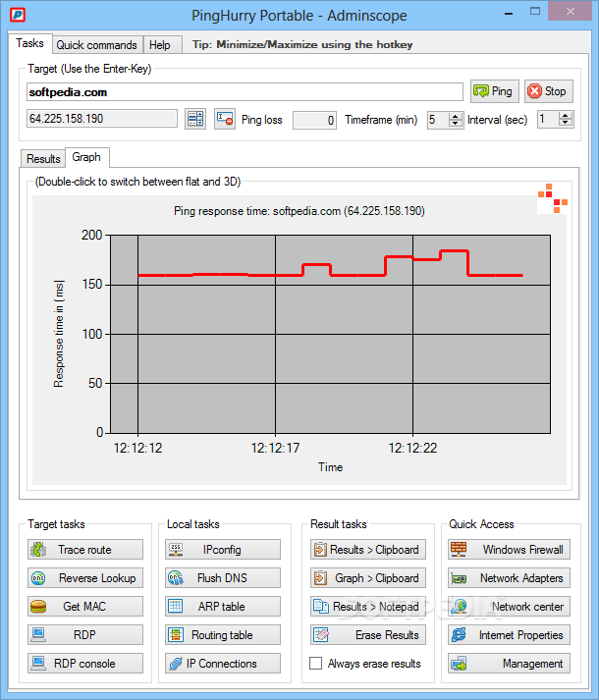Click the IPconfig icon
Viewport: 599px width, 700px height.
(176, 550)
